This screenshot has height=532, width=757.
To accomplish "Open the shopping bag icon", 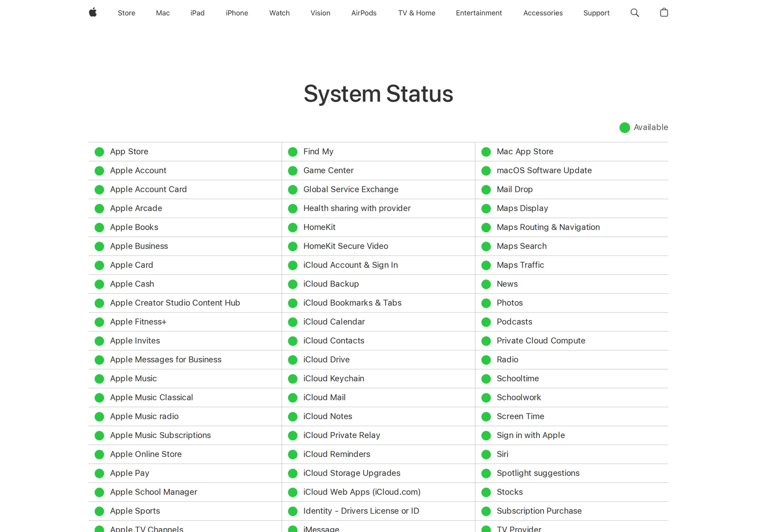I will [664, 13].
